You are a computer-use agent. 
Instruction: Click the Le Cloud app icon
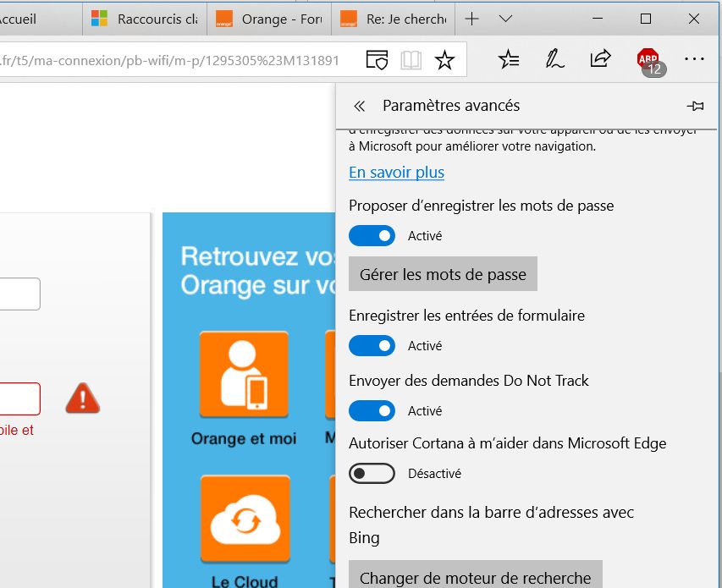[x=244, y=518]
